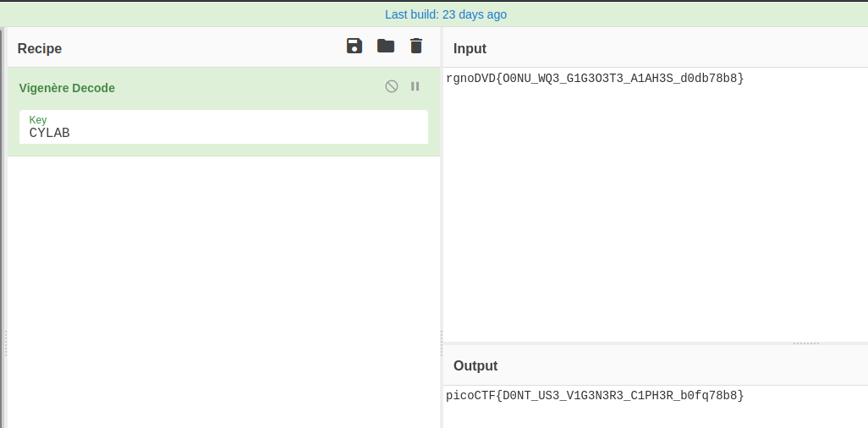
Task: Disable the Vigenère Decode operation
Action: pos(392,86)
